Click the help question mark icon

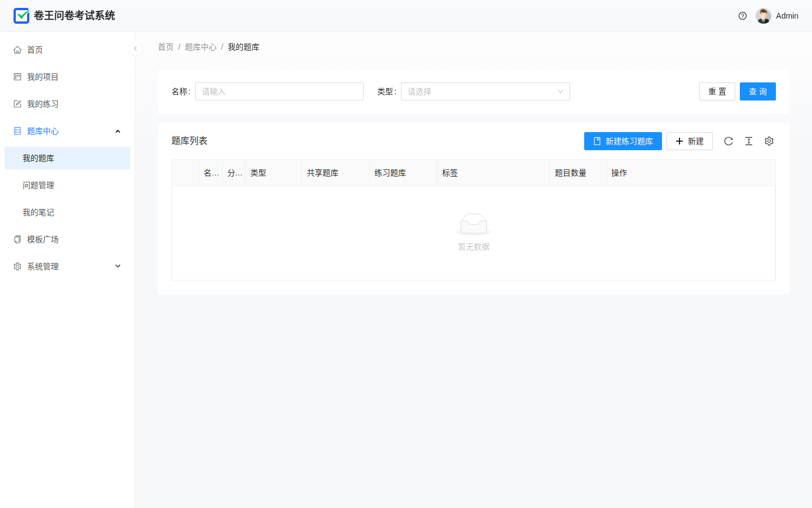[x=743, y=16]
